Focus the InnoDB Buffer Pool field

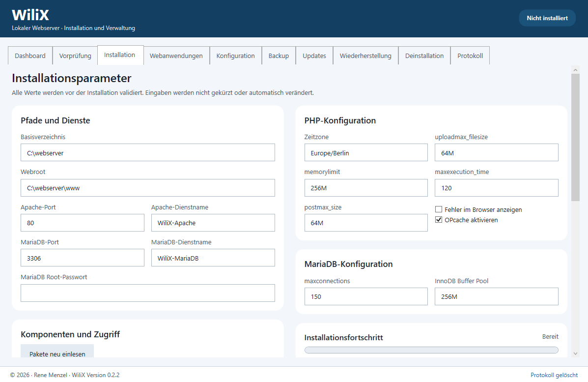pyautogui.click(x=497, y=296)
